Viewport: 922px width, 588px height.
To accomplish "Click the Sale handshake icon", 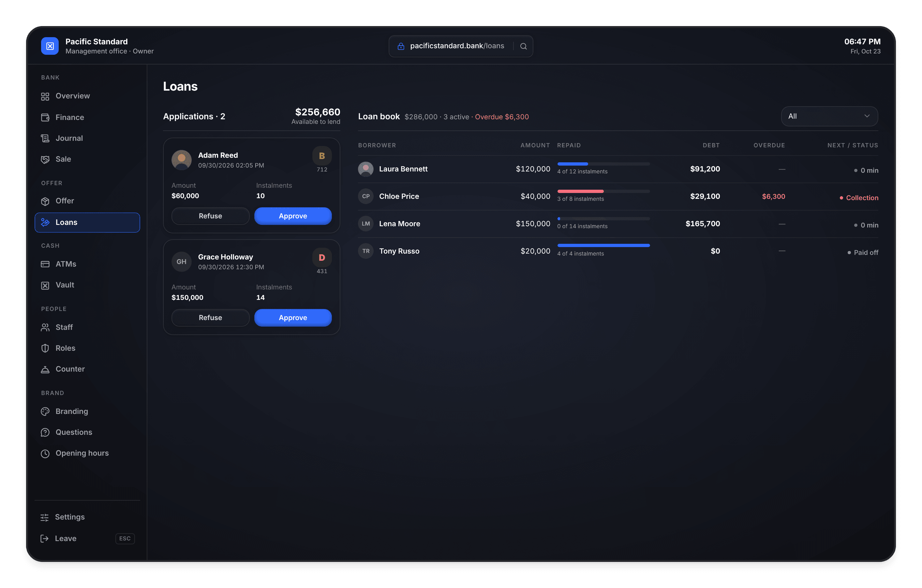I will 45,159.
